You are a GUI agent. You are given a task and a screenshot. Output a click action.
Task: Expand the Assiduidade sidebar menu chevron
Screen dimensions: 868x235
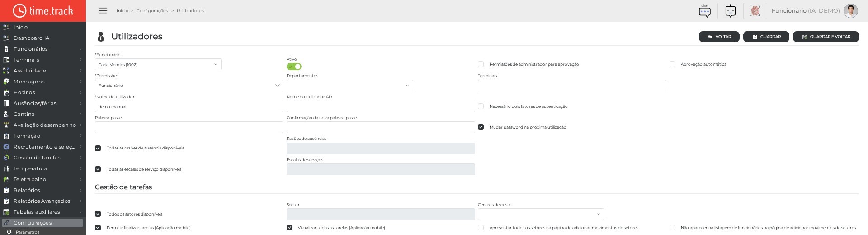[80, 71]
